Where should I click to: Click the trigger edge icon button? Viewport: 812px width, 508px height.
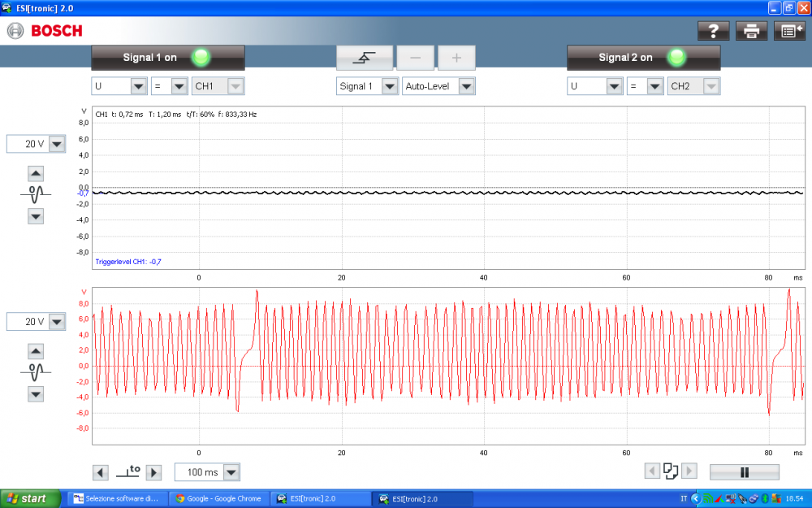point(365,58)
